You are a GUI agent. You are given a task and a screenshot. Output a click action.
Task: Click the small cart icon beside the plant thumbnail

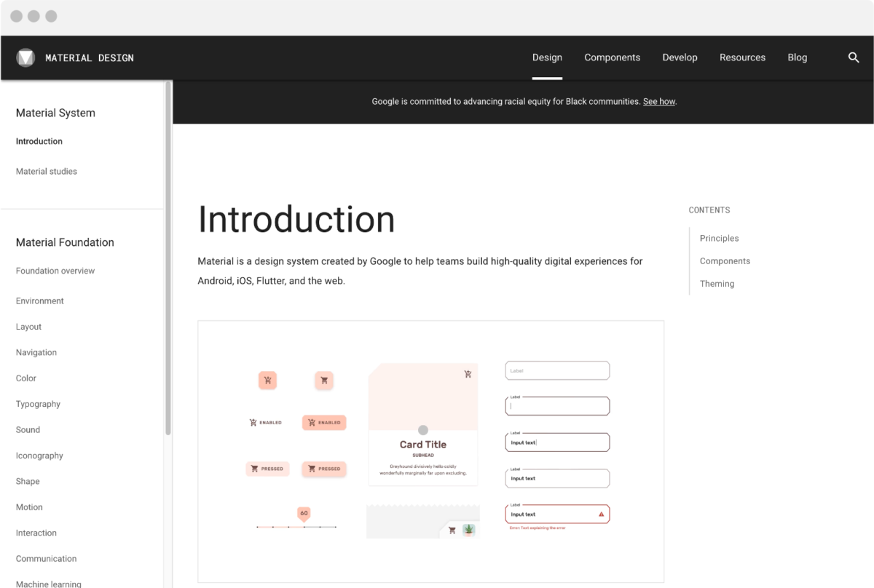pos(452,531)
